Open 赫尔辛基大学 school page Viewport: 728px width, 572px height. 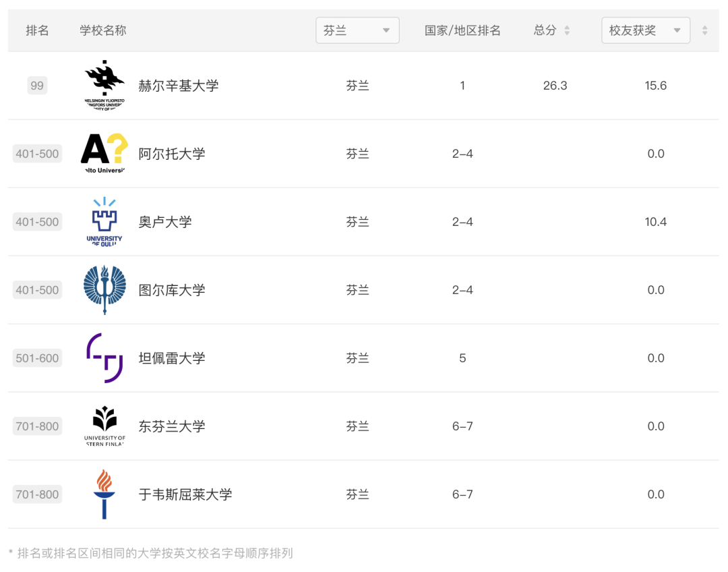pyautogui.click(x=178, y=86)
